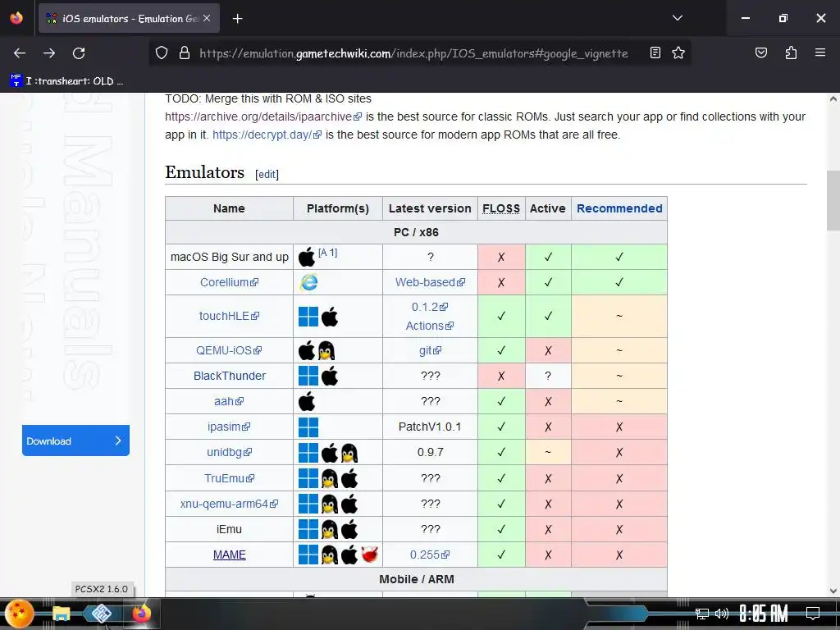Viewport: 840px width, 630px height.
Task: Open tracking protection shield info
Action: 162,53
